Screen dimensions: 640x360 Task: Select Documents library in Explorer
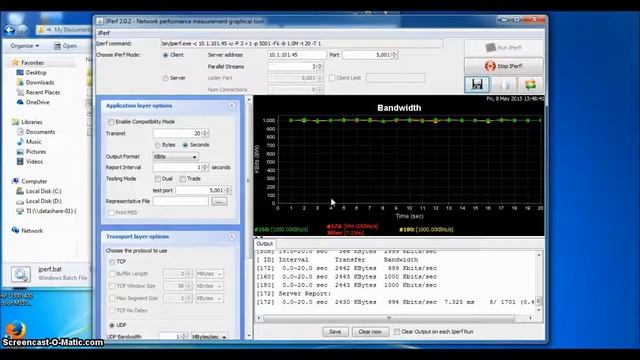[40, 132]
